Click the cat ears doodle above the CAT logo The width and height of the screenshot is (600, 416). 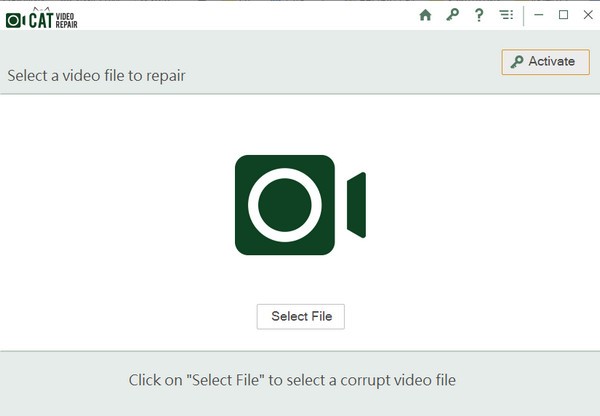coord(41,9)
